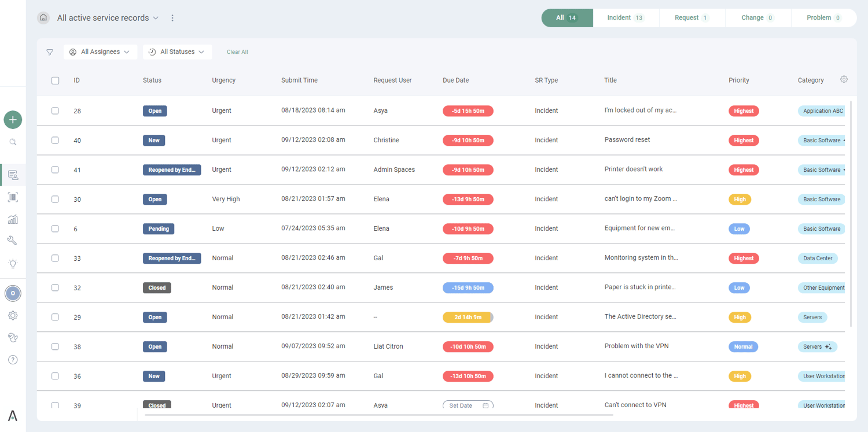Image resolution: width=868 pixels, height=432 pixels.
Task: Expand the All Assignees dropdown
Action: (100, 51)
